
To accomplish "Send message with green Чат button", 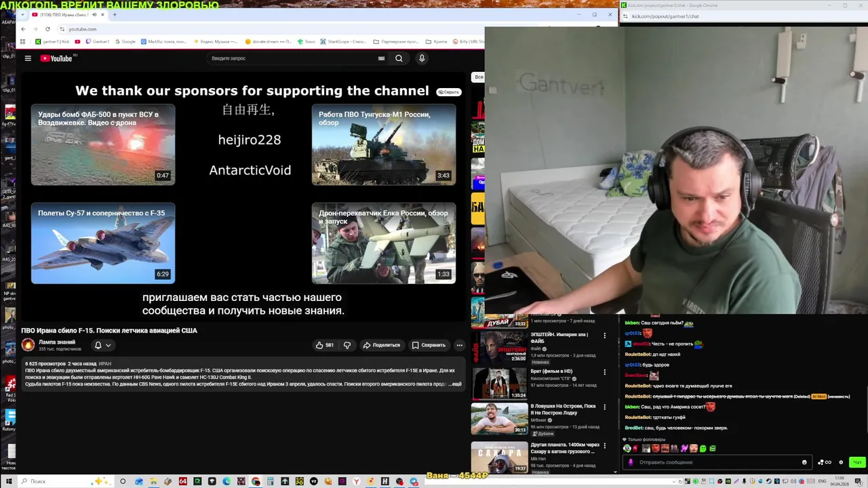I will (x=857, y=462).
